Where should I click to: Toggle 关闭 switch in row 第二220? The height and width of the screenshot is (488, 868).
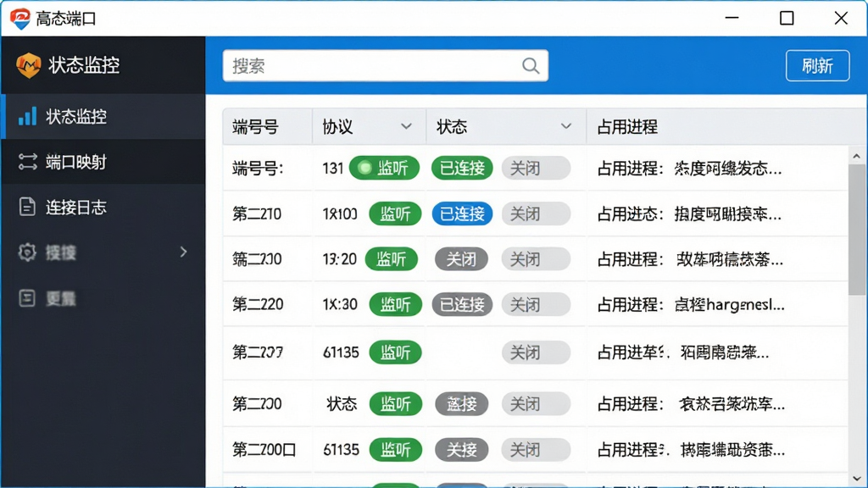click(536, 304)
